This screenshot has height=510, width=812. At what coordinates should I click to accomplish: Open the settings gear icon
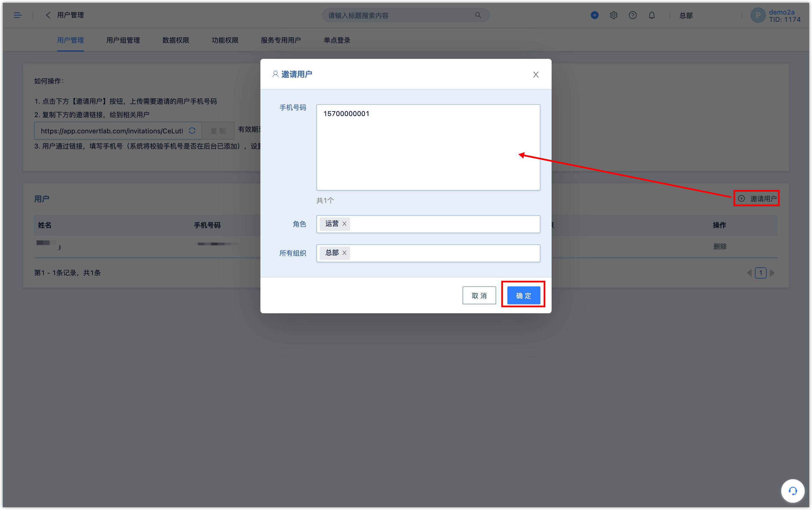point(613,15)
